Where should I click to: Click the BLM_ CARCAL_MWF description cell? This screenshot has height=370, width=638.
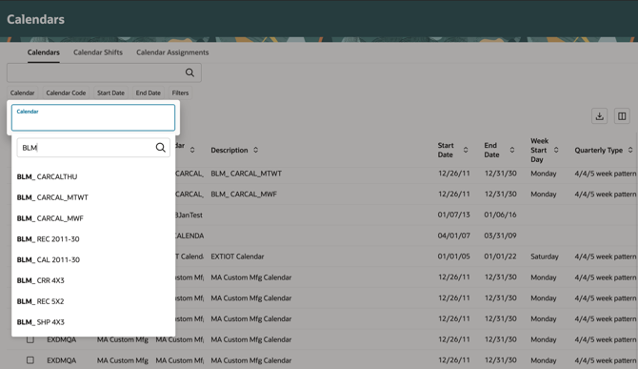coord(244,194)
